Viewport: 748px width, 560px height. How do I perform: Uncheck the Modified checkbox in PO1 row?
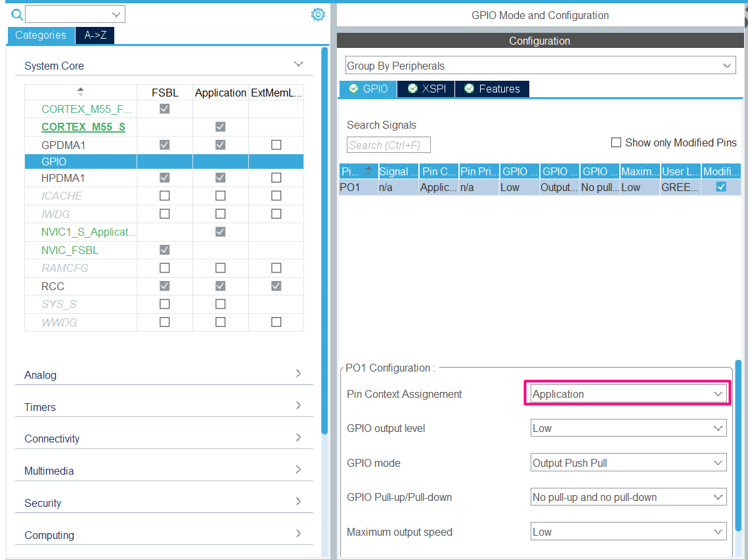[720, 186]
